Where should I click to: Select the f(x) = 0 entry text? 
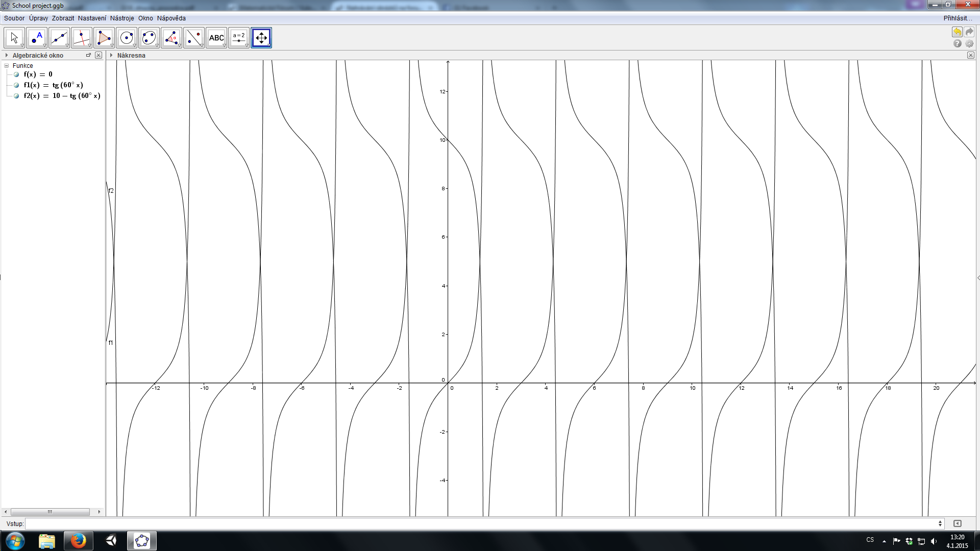tap(38, 74)
